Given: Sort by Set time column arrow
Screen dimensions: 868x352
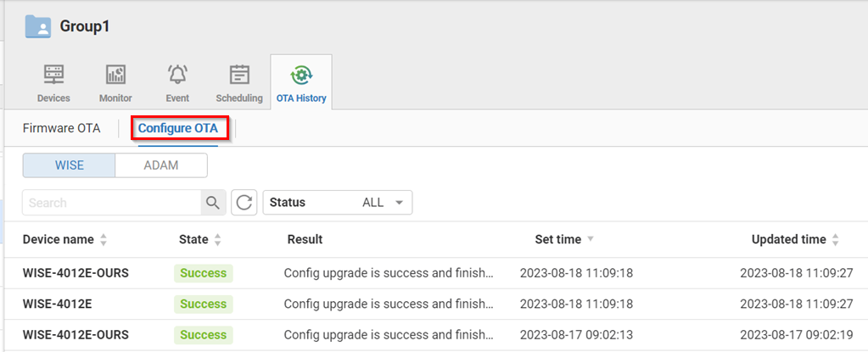Looking at the screenshot, I should 591,240.
